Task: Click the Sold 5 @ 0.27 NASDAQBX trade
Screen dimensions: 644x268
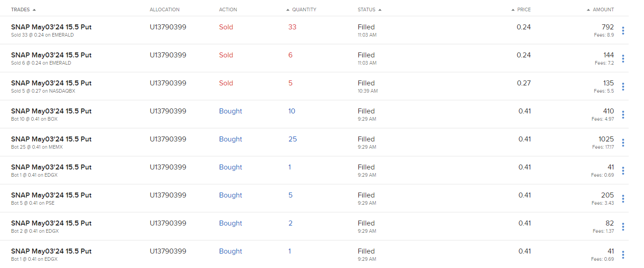Action: pos(51,83)
